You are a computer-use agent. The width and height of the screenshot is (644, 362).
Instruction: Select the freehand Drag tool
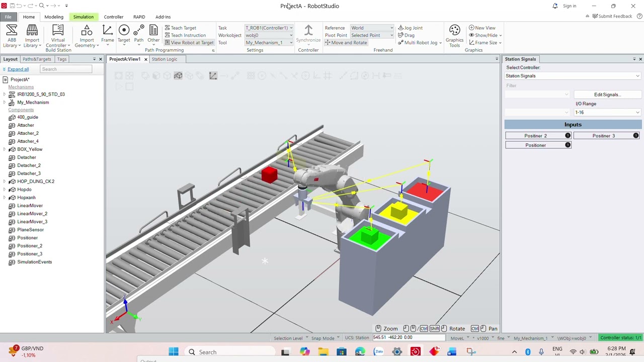pyautogui.click(x=406, y=35)
